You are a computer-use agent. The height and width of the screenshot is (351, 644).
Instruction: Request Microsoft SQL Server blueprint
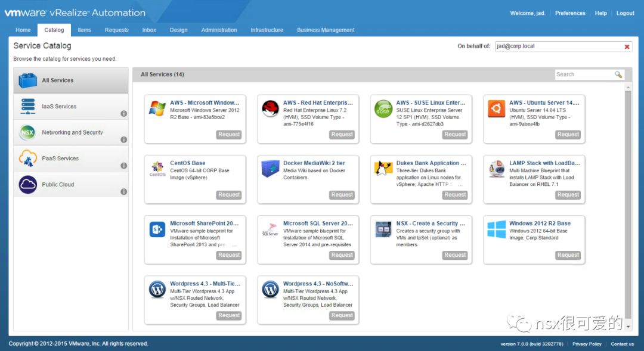[342, 255]
